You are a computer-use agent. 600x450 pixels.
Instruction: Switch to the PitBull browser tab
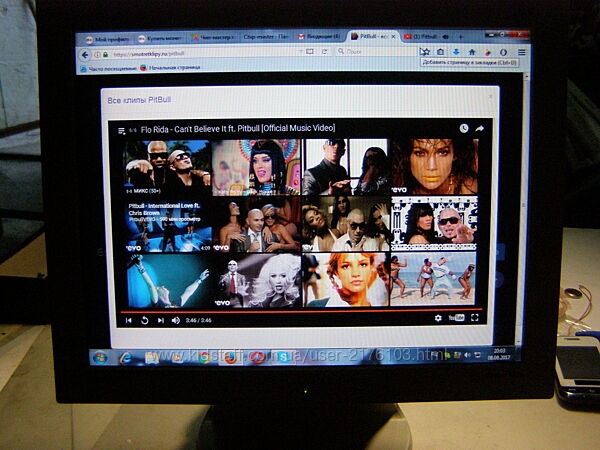pyautogui.click(x=373, y=37)
